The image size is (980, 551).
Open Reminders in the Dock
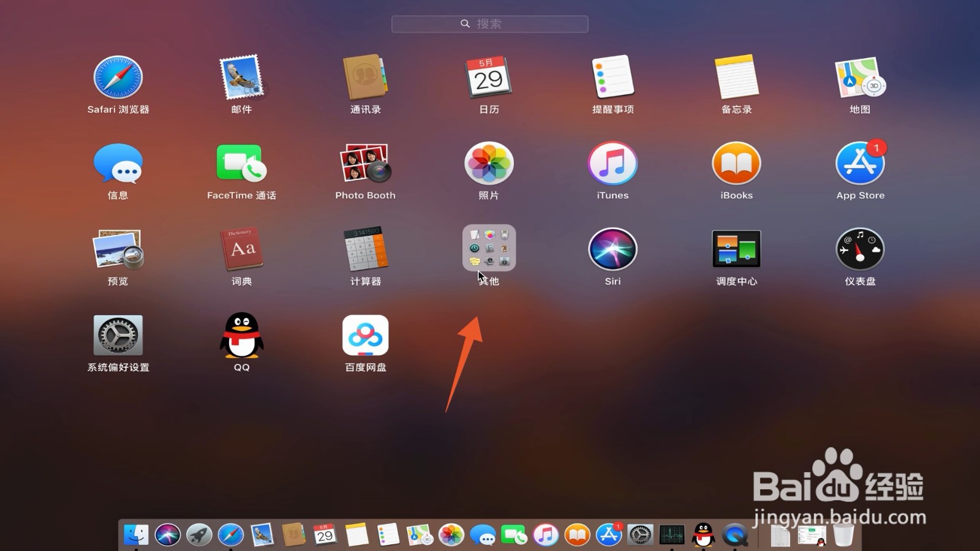coord(388,535)
